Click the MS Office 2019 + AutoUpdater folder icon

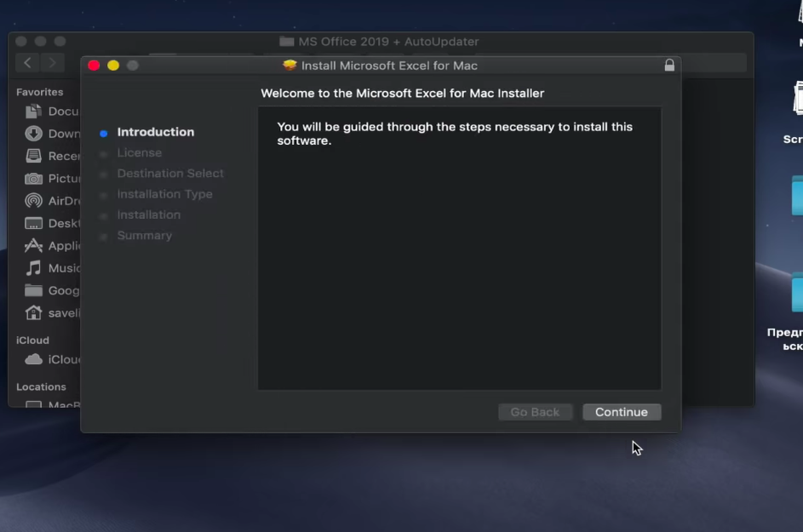[x=287, y=42]
